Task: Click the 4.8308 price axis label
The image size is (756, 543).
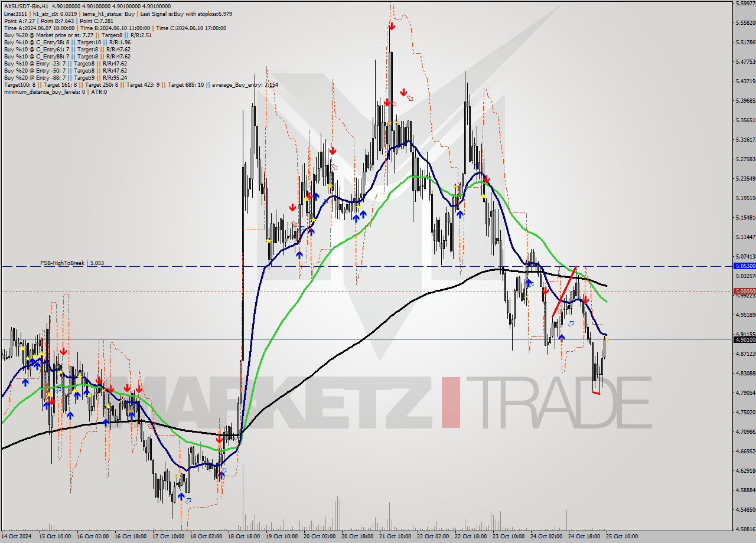Action: click(x=745, y=374)
